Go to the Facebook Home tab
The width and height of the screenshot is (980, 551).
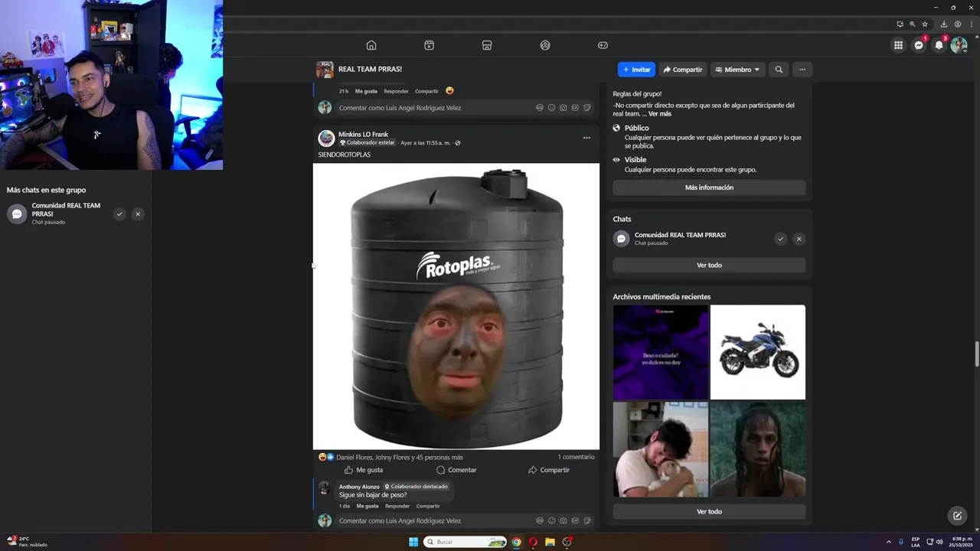point(371,45)
